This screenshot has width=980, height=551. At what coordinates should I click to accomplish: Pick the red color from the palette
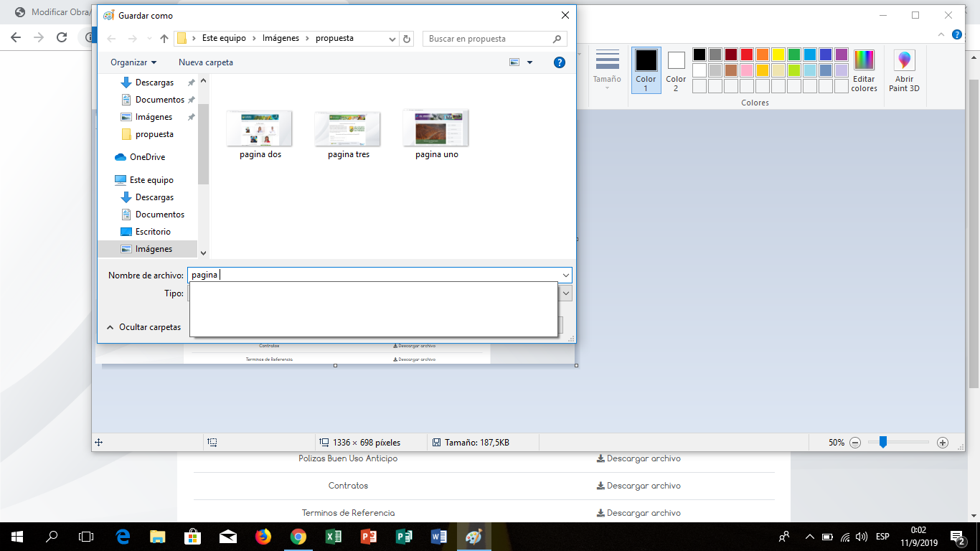pyautogui.click(x=746, y=55)
